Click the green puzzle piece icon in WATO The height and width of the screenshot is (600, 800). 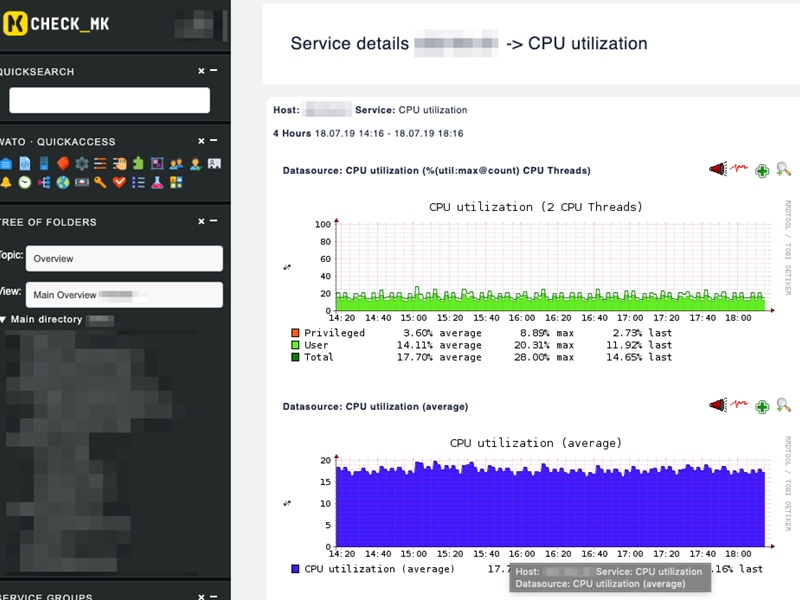point(138,164)
